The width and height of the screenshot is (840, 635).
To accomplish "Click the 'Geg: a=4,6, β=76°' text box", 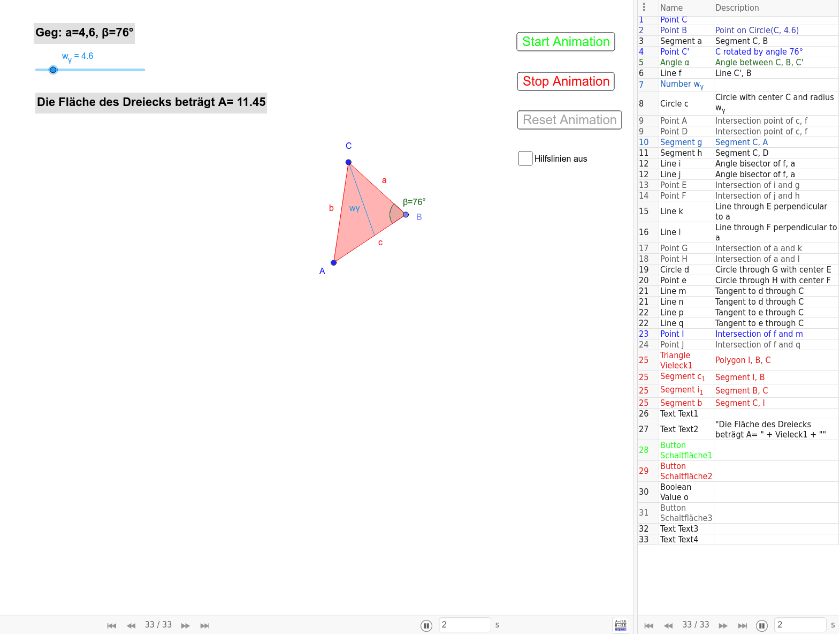I will [x=84, y=33].
